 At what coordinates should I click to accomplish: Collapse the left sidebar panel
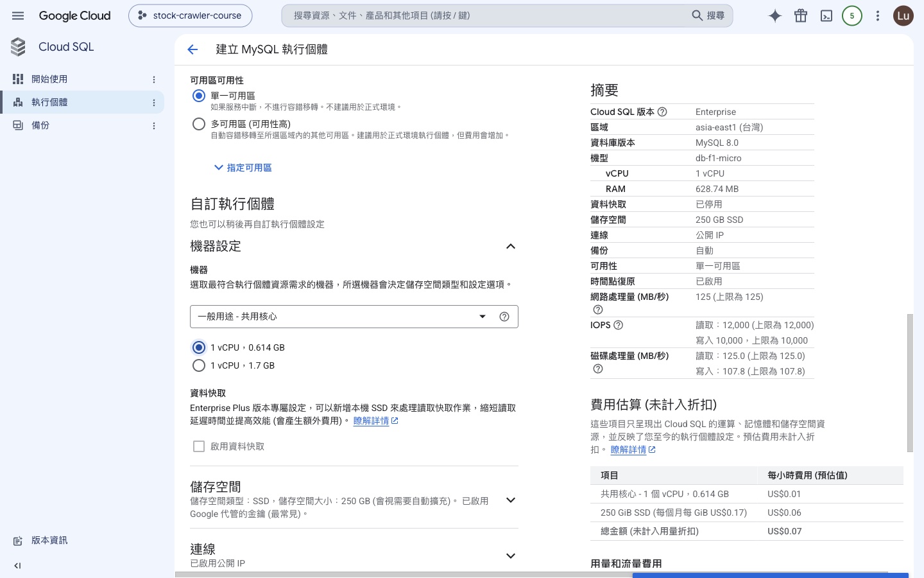(17, 566)
